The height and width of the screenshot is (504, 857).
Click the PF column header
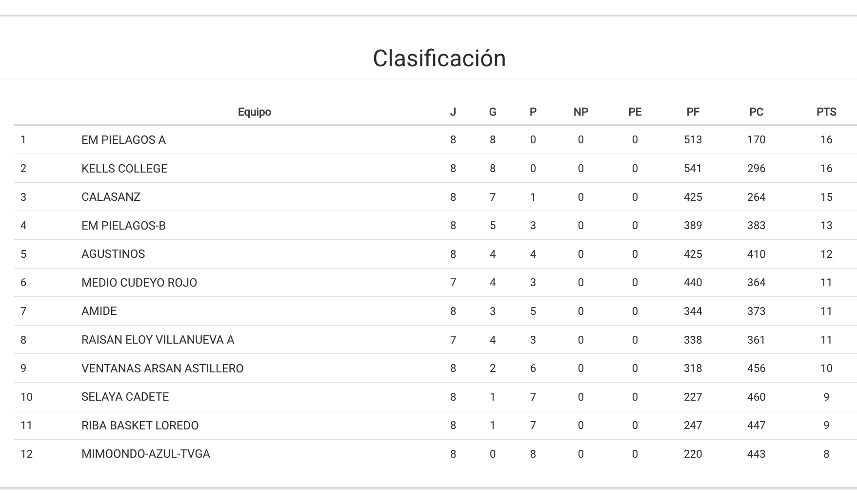coord(693,112)
